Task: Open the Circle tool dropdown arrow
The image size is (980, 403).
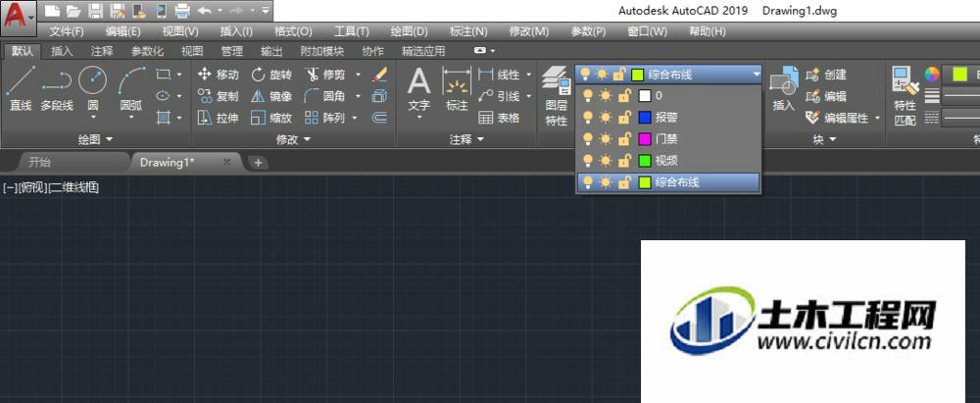Action: tap(92, 117)
